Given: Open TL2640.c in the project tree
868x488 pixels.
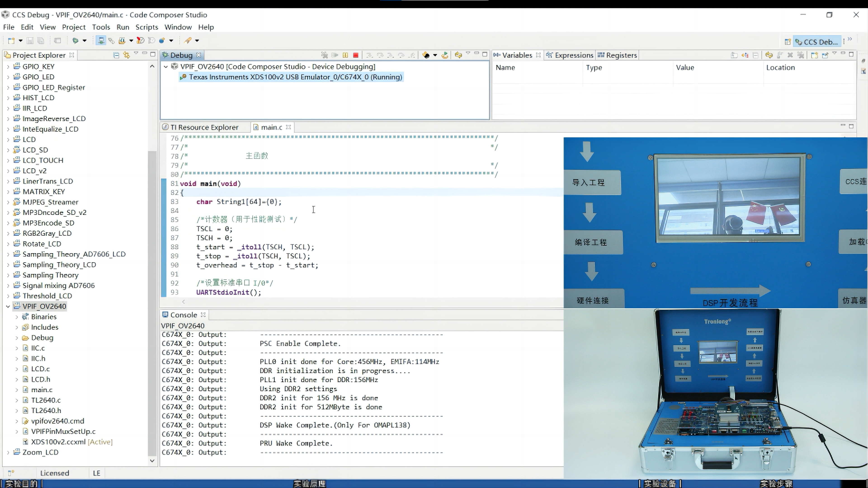Looking at the screenshot, I should (x=46, y=400).
